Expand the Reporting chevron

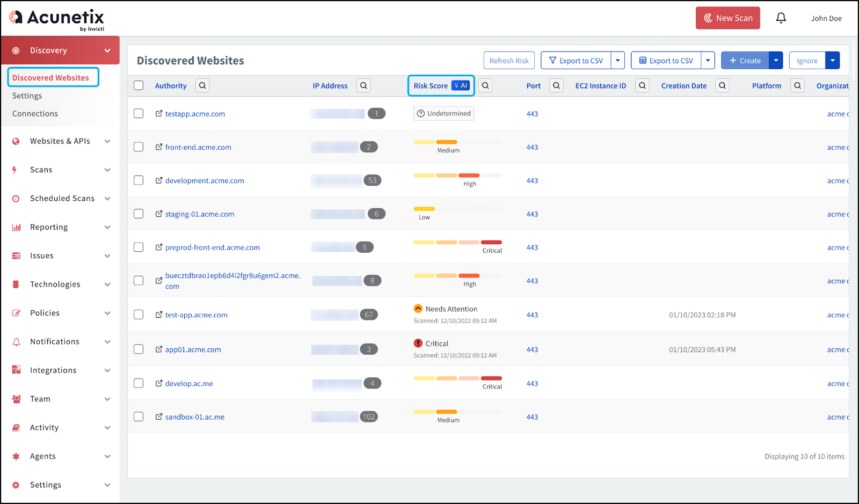(107, 227)
